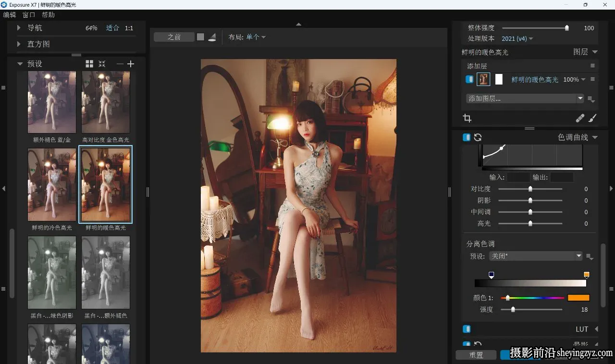Open split toning preset menu icon

[590, 257]
